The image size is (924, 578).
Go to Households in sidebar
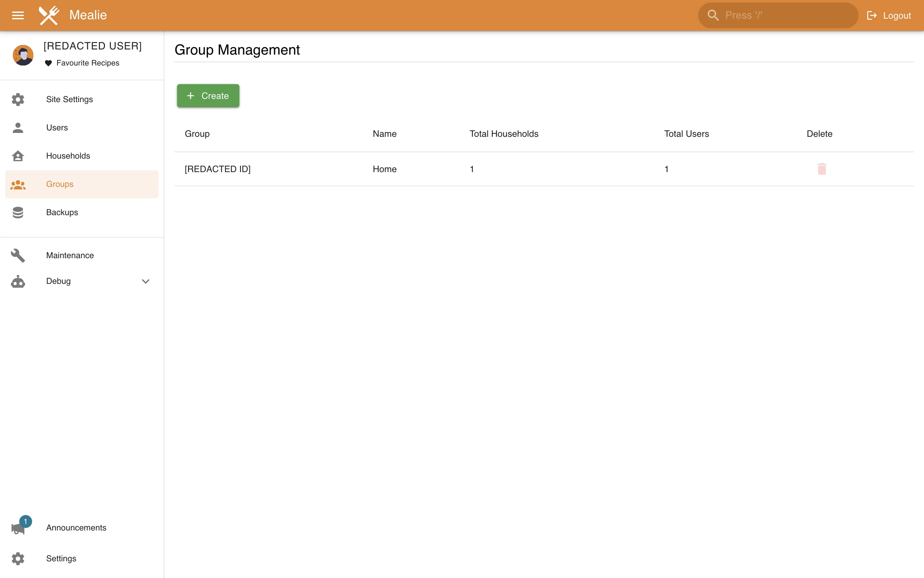[82, 156]
